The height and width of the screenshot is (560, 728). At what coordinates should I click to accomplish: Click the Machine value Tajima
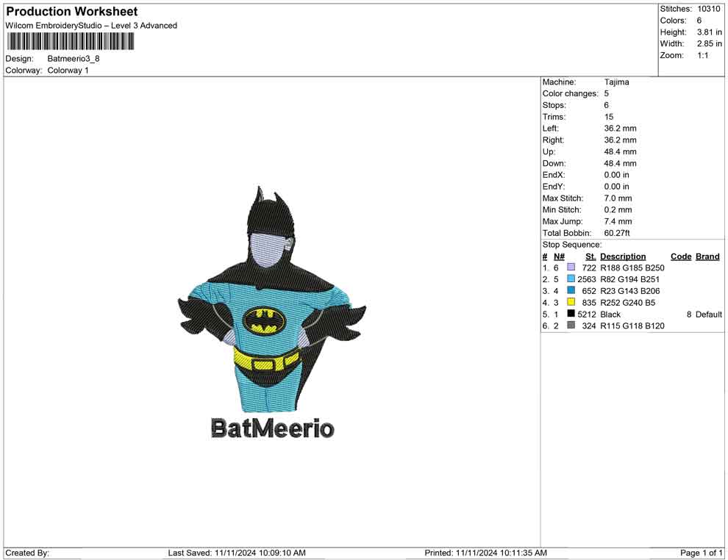click(616, 82)
